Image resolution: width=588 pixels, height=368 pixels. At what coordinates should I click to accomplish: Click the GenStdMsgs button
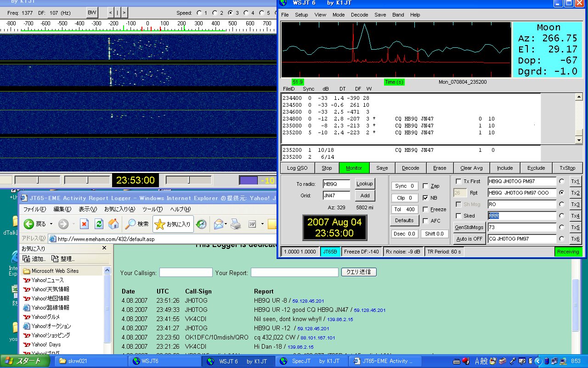(x=469, y=227)
